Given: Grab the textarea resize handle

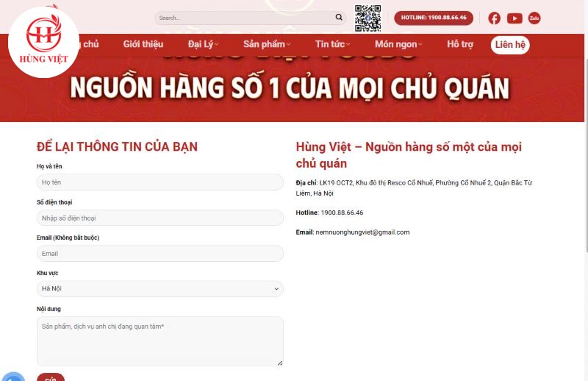Looking at the screenshot, I should [x=280, y=363].
